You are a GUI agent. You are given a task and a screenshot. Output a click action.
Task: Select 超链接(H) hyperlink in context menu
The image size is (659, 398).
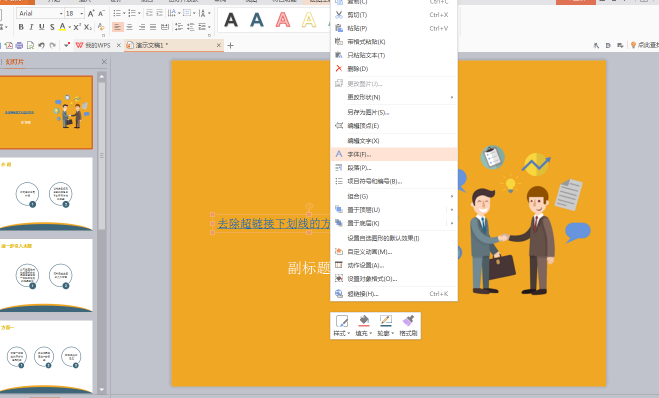(x=394, y=294)
